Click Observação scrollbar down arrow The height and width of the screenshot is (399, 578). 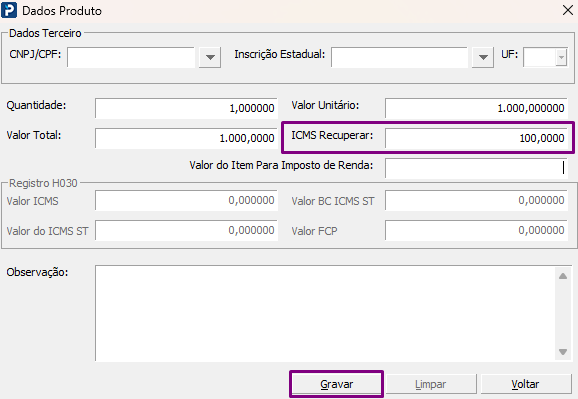(x=563, y=352)
